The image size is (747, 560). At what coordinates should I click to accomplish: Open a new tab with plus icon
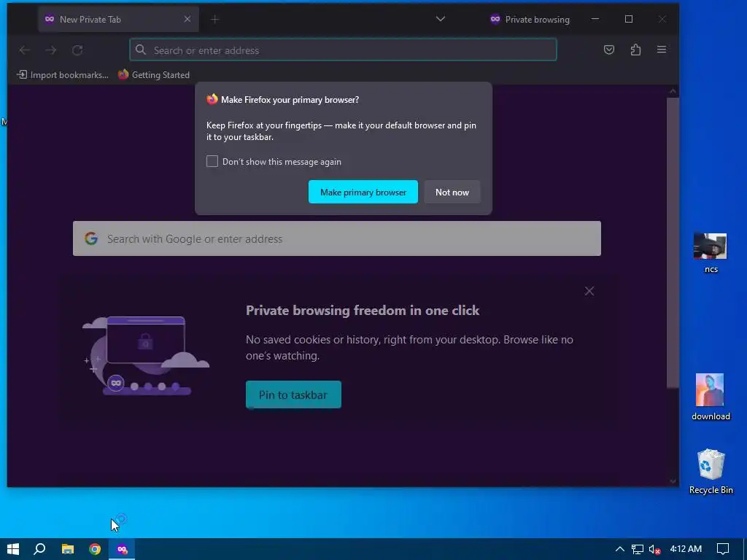point(215,19)
